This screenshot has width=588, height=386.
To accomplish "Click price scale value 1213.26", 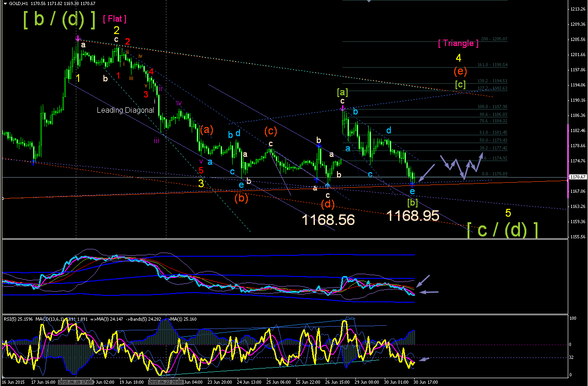I will pos(577,9).
